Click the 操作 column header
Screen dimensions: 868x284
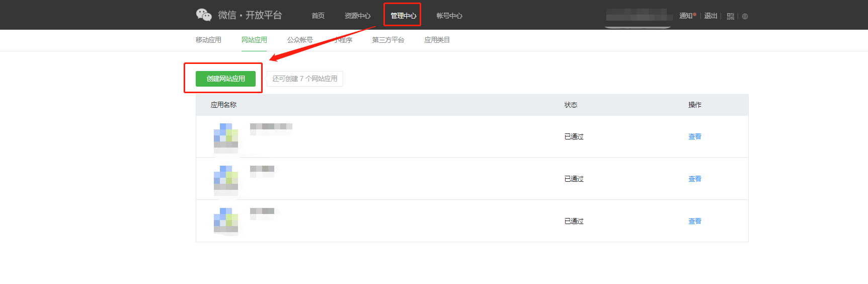[695, 105]
